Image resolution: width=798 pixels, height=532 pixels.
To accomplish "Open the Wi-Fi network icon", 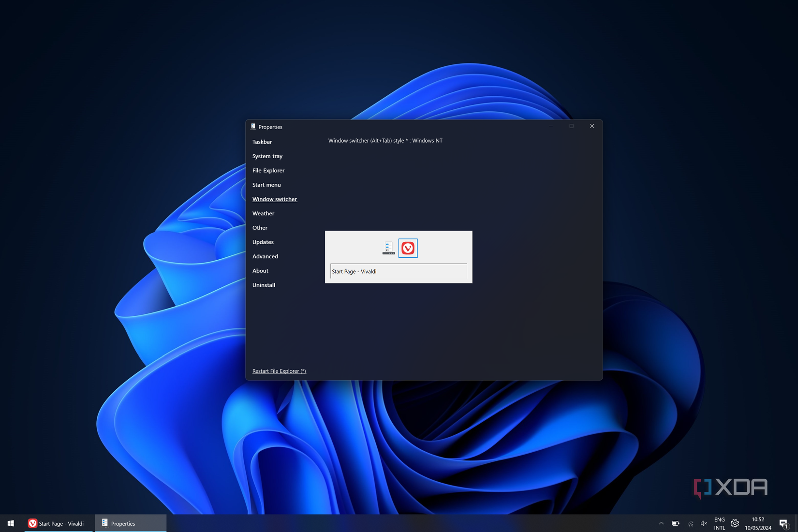I will [x=690, y=523].
